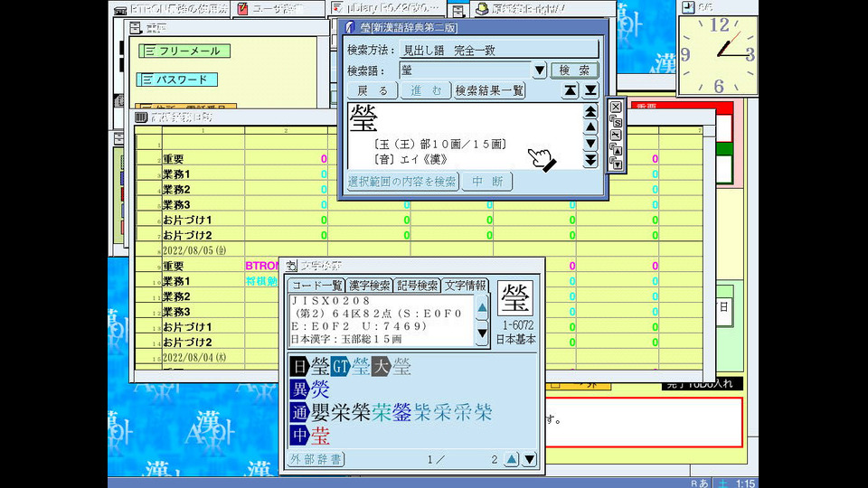Image resolution: width=868 pixels, height=488 pixels.
Task: Click the clock window title icon
Action: point(688,7)
